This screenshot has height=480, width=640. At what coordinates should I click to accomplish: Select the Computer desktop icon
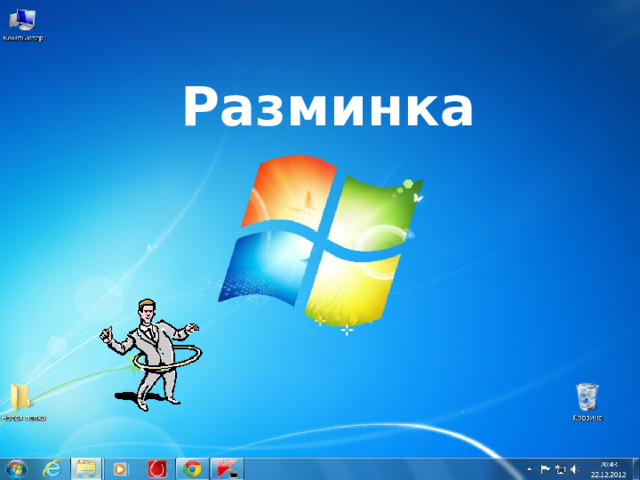pos(23,25)
